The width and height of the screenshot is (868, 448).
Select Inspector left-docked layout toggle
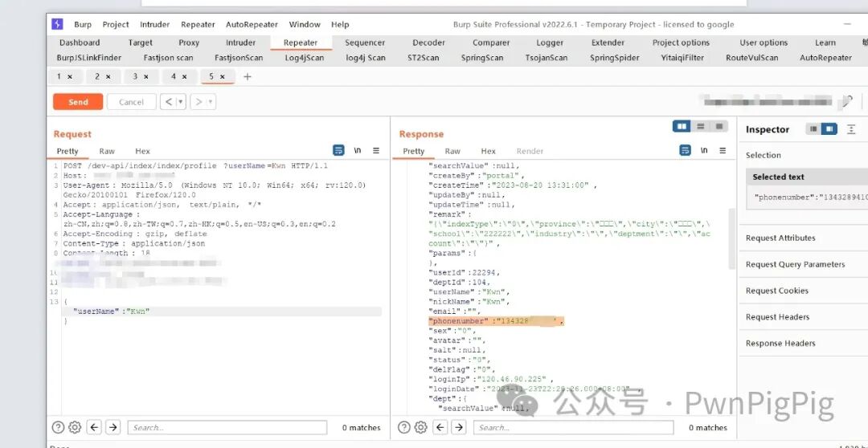[813, 129]
